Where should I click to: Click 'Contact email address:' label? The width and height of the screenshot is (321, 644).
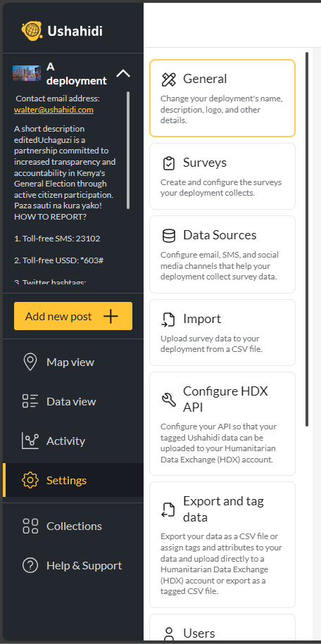point(58,99)
